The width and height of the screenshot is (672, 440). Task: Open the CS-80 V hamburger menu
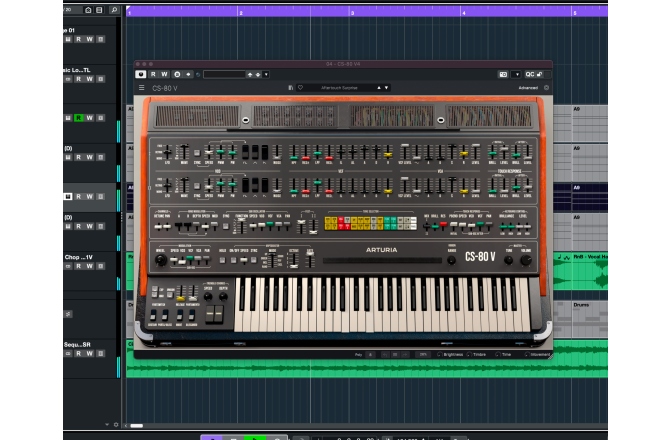pos(141,88)
